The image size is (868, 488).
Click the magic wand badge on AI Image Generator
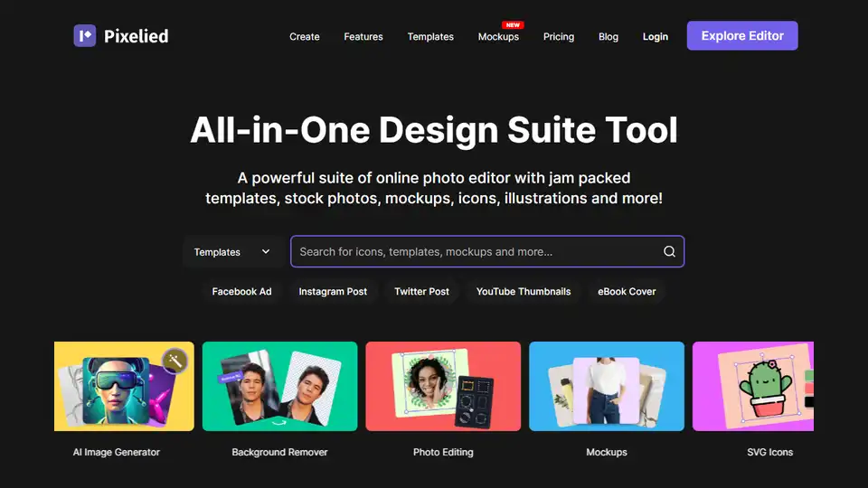[x=174, y=361]
